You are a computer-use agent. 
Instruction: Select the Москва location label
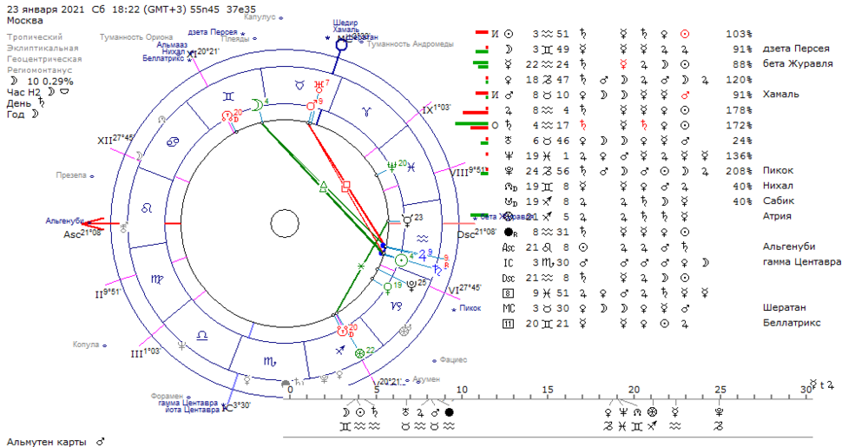[25, 21]
